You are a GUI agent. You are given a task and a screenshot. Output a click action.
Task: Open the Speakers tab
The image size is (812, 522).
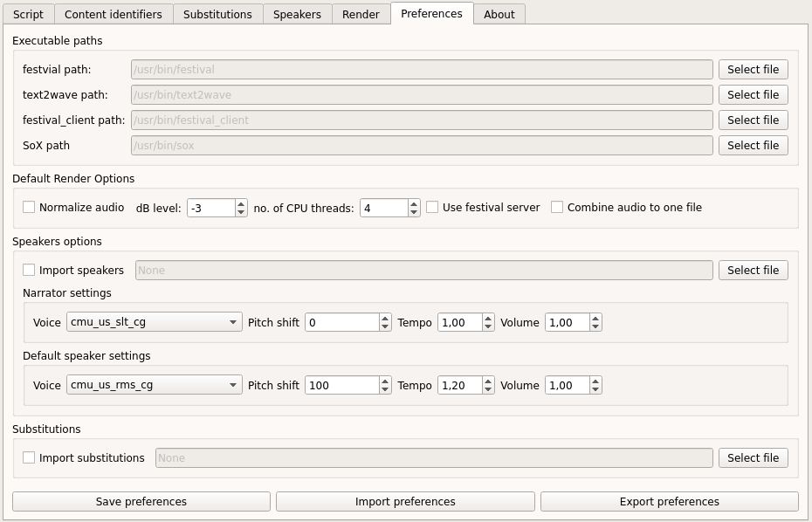297,14
